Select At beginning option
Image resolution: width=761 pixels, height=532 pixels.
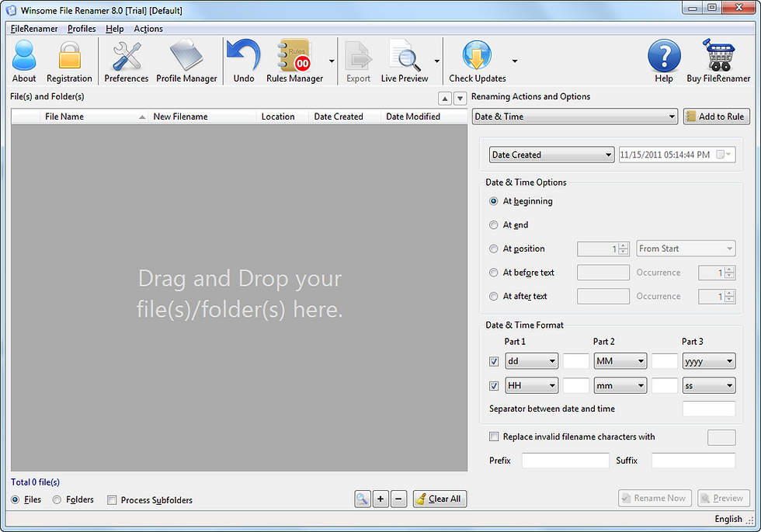(494, 201)
